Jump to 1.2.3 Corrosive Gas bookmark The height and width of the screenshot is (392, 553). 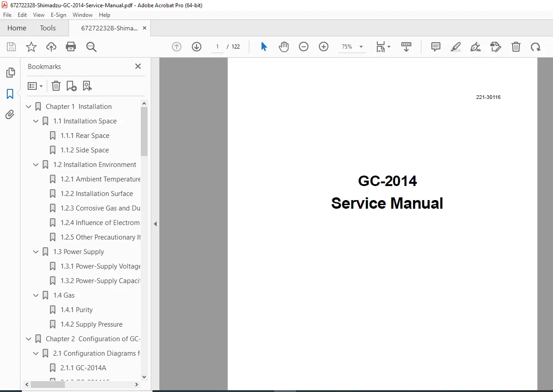tap(100, 208)
